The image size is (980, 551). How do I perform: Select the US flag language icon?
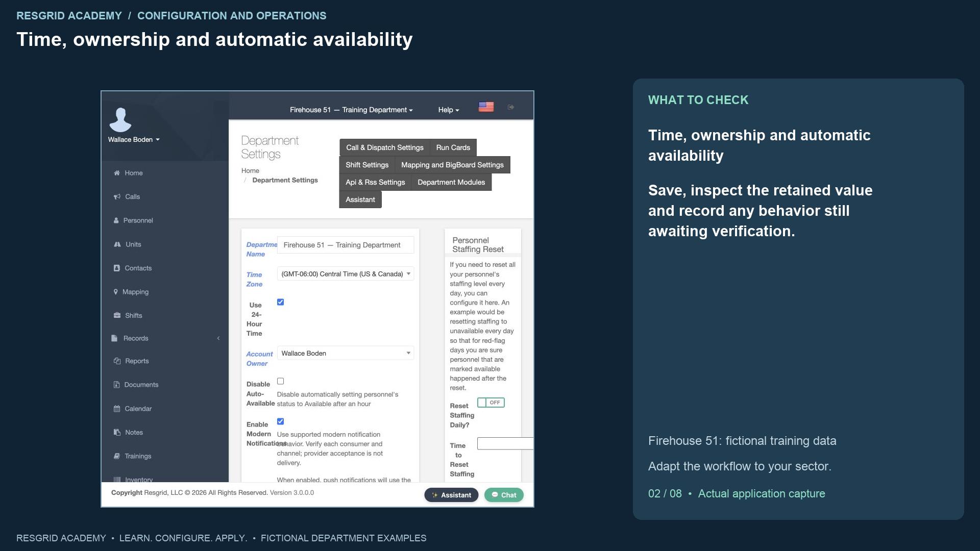pos(486,107)
